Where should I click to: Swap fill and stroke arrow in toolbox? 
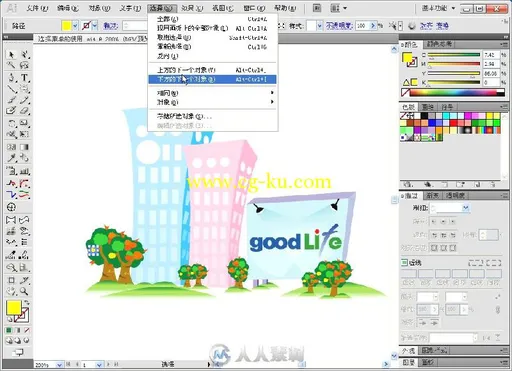coord(26,303)
